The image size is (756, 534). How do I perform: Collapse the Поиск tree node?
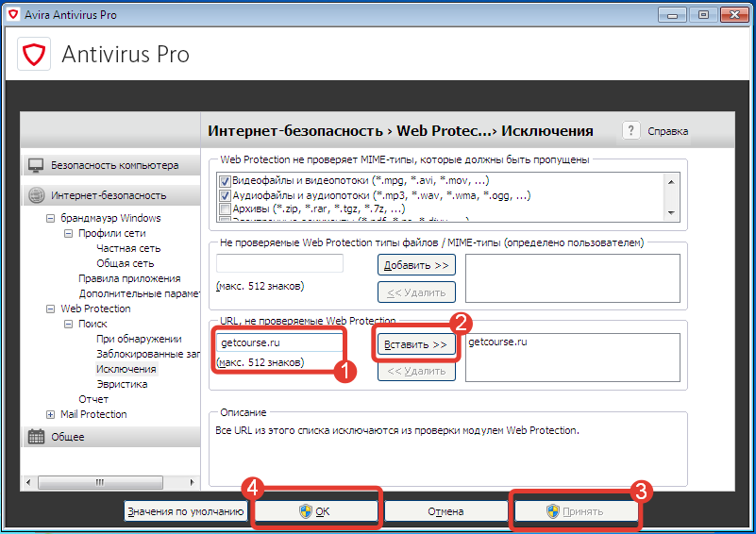coord(69,324)
